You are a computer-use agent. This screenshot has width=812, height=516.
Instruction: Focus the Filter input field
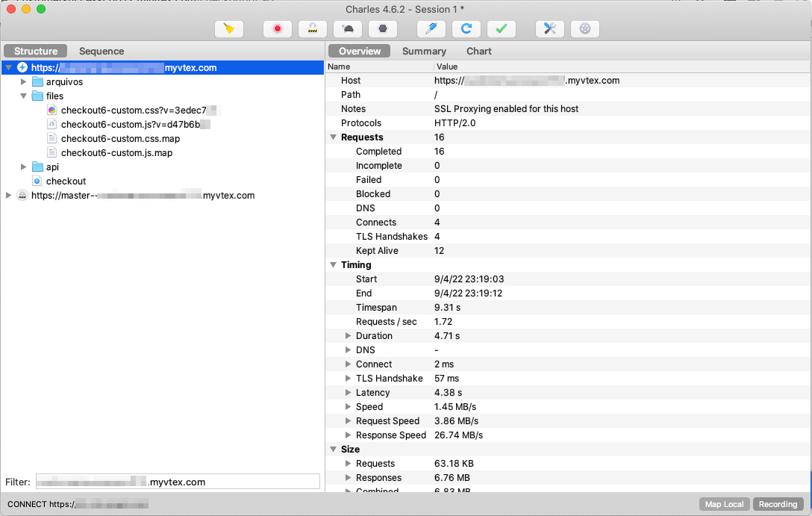pos(178,482)
